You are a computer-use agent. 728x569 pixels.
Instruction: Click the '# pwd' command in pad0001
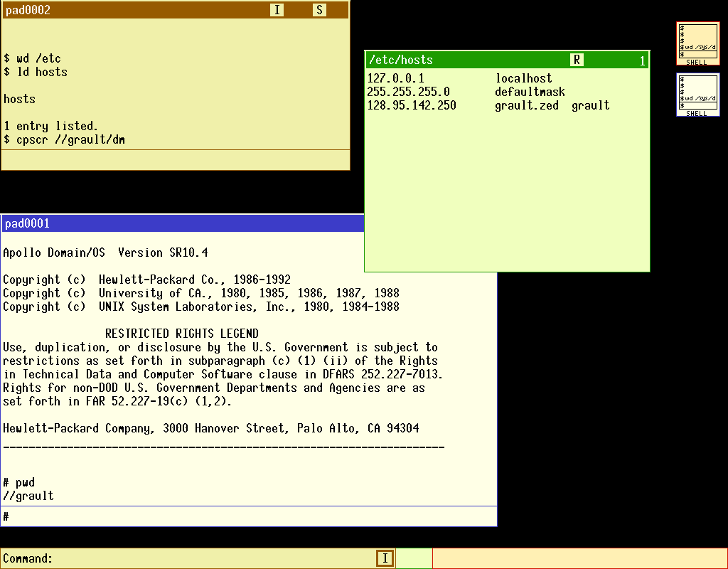(19, 482)
